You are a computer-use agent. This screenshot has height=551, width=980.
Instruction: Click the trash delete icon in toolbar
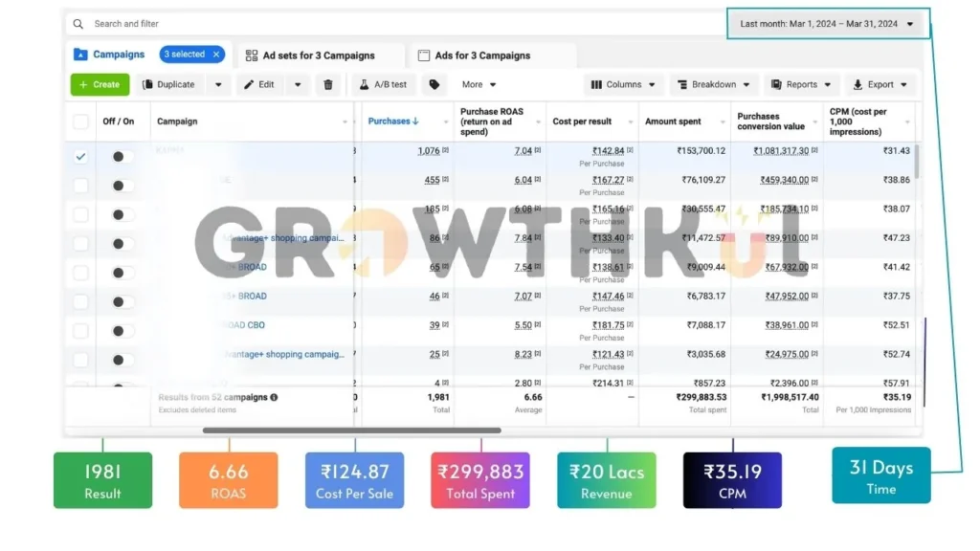328,84
